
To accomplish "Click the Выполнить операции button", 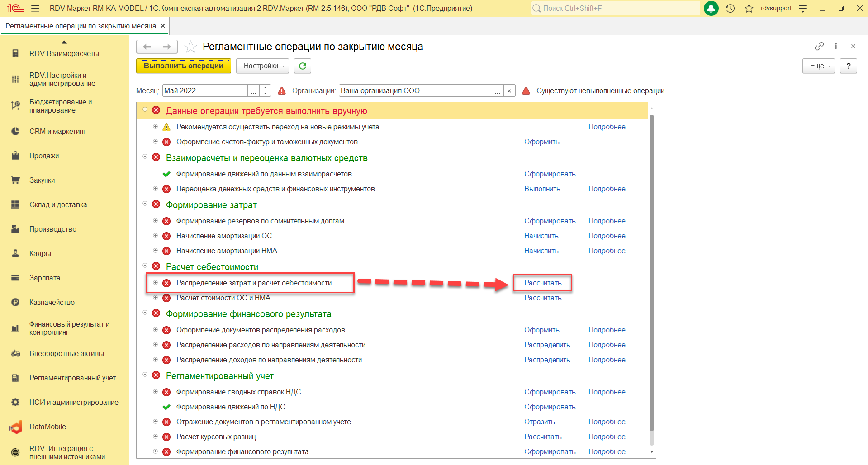I will [x=183, y=66].
